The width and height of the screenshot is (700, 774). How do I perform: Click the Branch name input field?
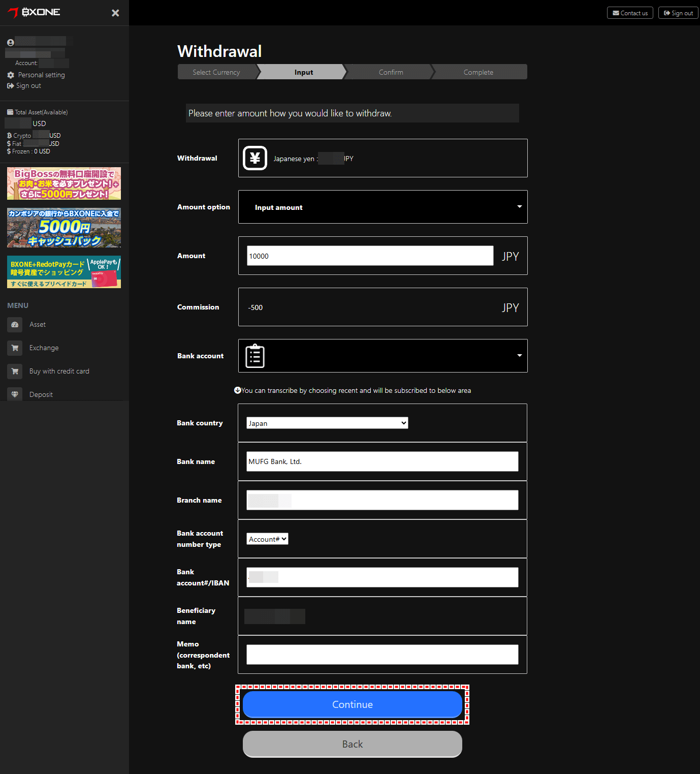pos(383,500)
